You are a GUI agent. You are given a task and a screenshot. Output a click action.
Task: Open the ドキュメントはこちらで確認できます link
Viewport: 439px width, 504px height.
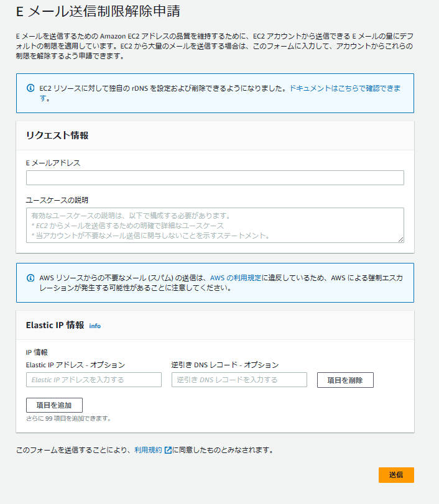[345, 88]
